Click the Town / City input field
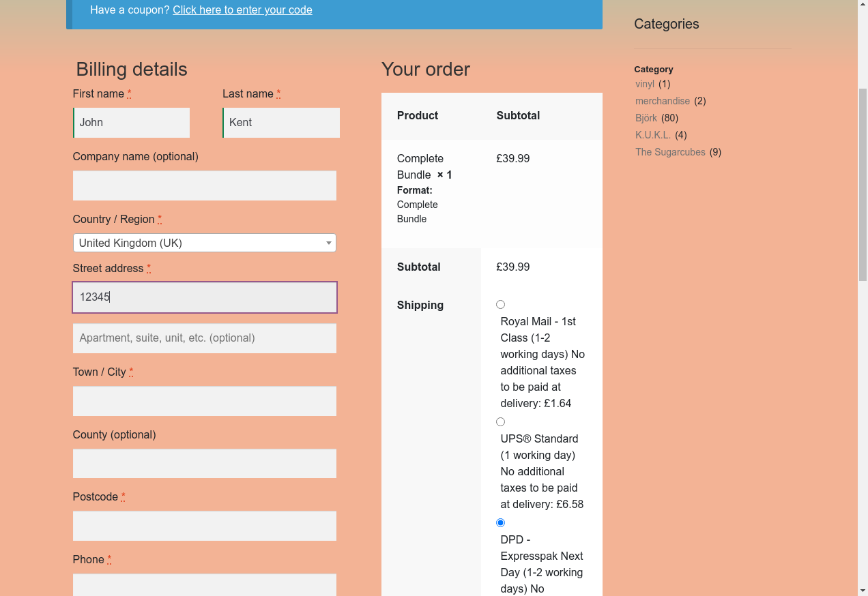This screenshot has height=596, width=868. [x=205, y=401]
